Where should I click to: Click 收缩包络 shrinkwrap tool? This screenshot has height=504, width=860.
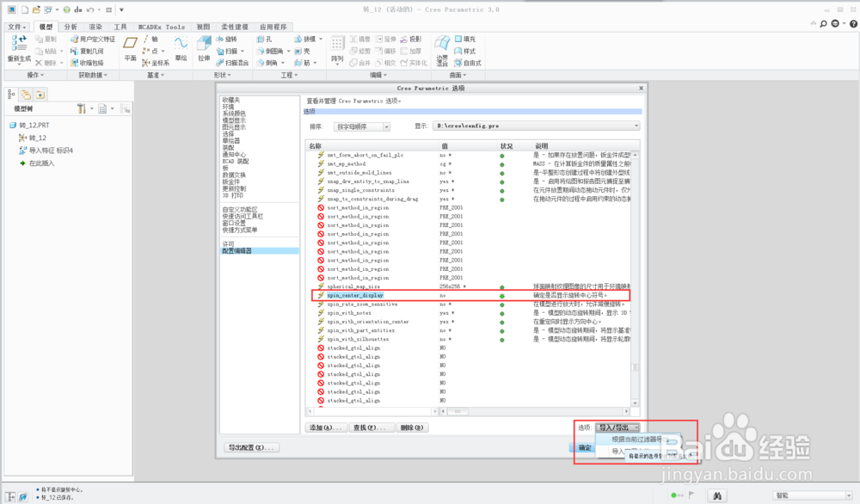[x=87, y=63]
